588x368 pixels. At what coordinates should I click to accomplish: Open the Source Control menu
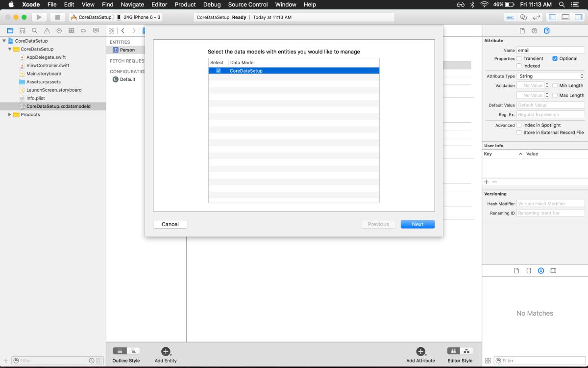(248, 4)
